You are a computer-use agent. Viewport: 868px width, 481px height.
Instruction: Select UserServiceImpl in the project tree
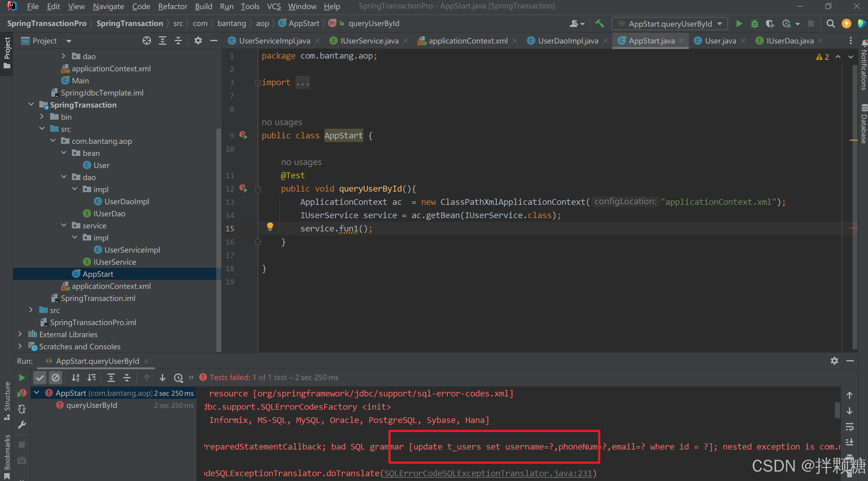point(132,250)
